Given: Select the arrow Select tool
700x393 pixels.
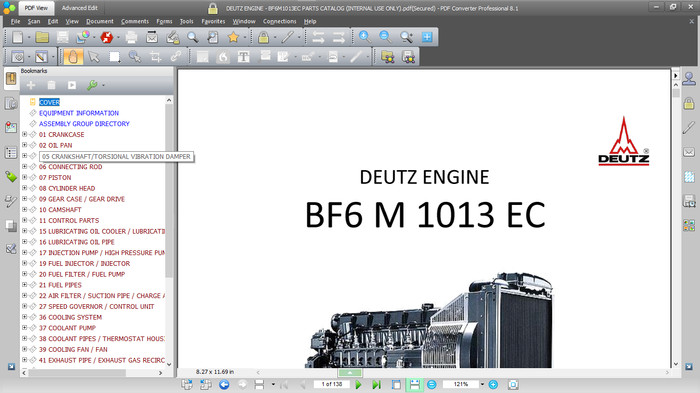Looking at the screenshot, I should pos(94,57).
